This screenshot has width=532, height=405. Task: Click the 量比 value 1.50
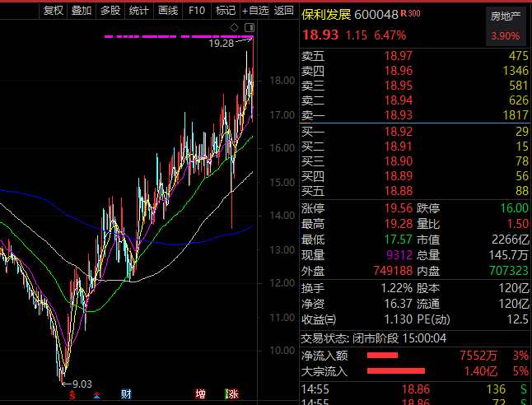click(517, 224)
